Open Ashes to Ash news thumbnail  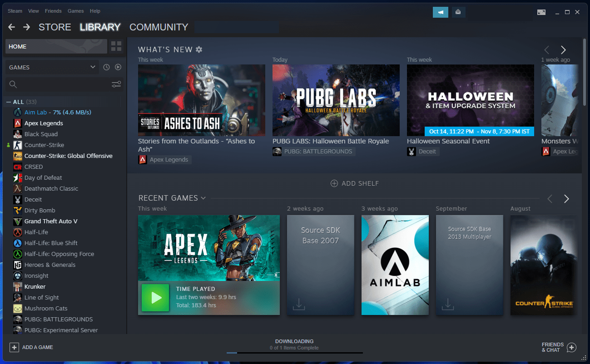coord(202,100)
